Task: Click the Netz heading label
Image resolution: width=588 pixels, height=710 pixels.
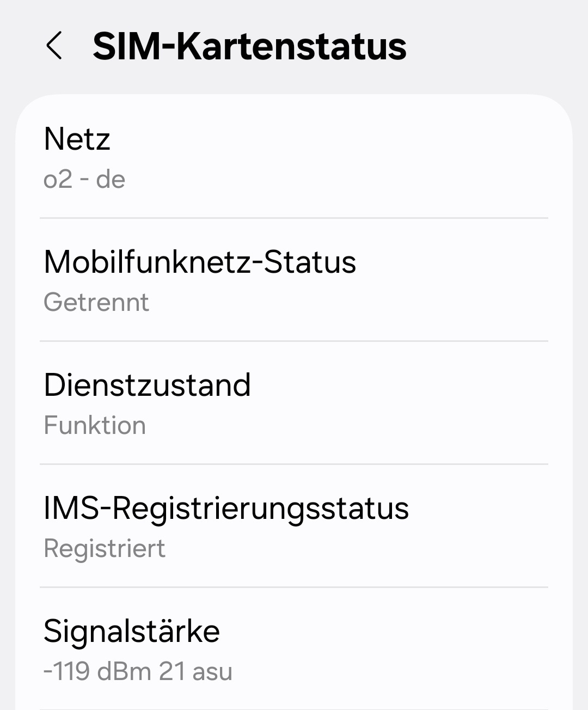Action: pos(77,139)
